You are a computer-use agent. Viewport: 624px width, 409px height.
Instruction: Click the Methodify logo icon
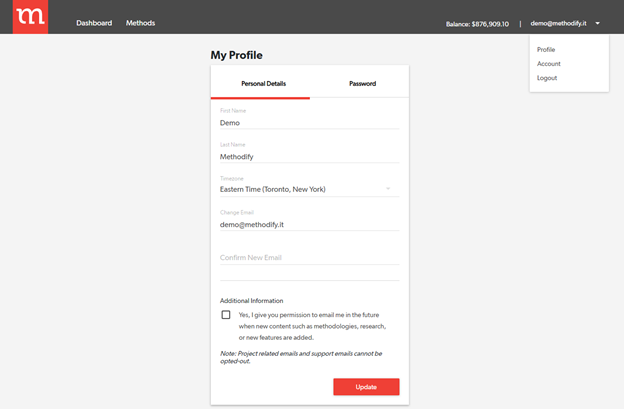coord(30,17)
